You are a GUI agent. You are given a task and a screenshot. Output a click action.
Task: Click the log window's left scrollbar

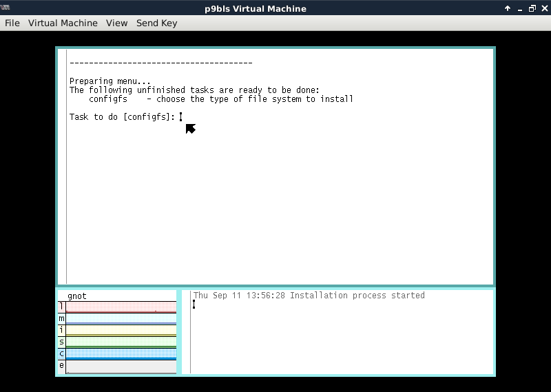pos(187,331)
